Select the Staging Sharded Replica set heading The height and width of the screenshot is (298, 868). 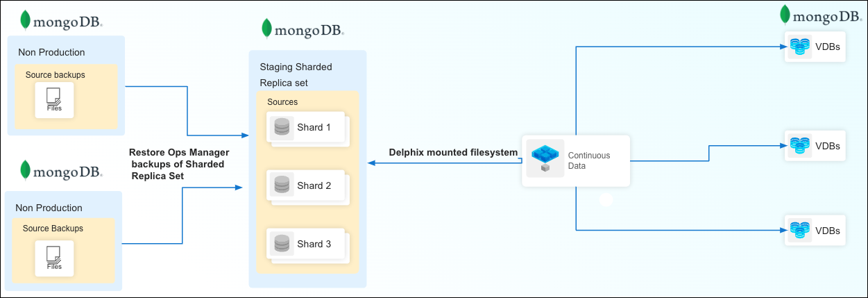pos(296,75)
